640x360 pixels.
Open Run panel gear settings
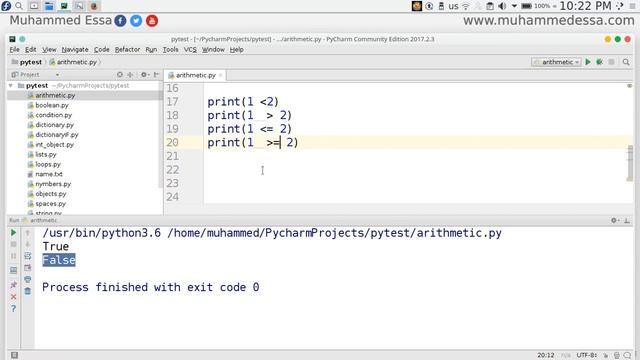click(x=614, y=220)
